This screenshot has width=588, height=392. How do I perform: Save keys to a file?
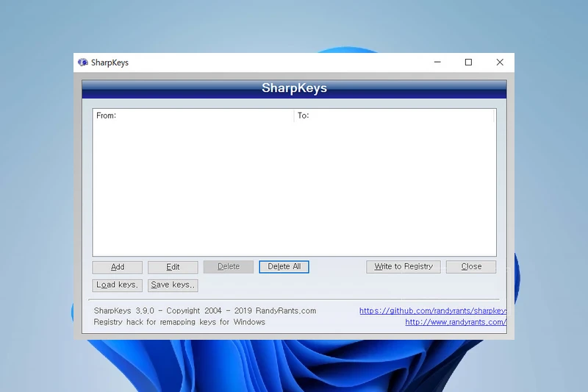pyautogui.click(x=173, y=285)
